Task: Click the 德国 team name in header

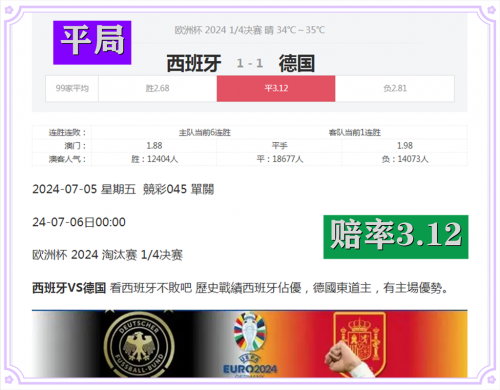Action: coord(297,63)
